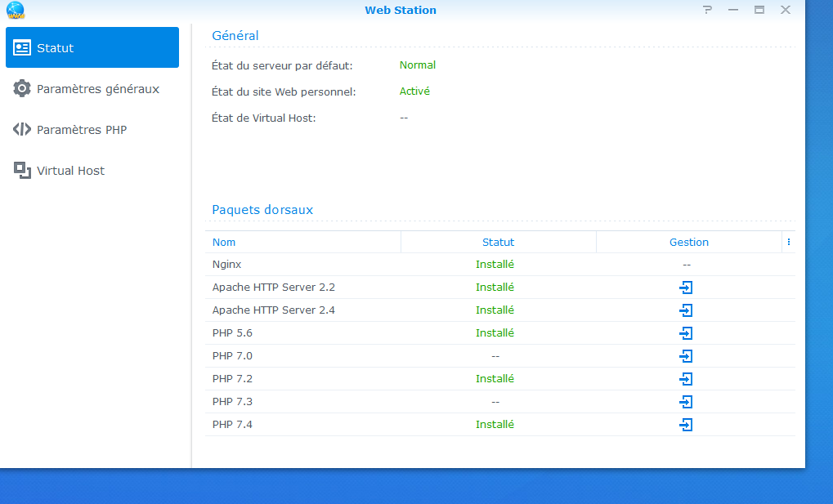Click the PHP 7.2 management icon

click(x=687, y=379)
